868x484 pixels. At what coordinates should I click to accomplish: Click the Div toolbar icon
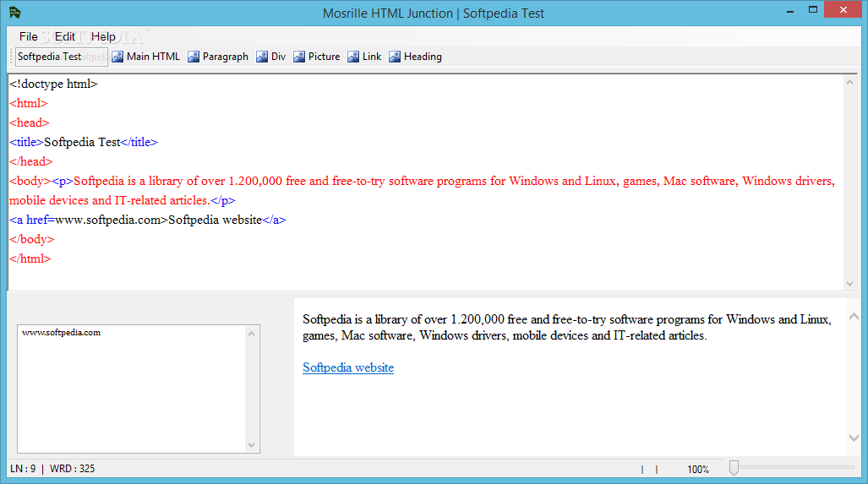pyautogui.click(x=262, y=57)
